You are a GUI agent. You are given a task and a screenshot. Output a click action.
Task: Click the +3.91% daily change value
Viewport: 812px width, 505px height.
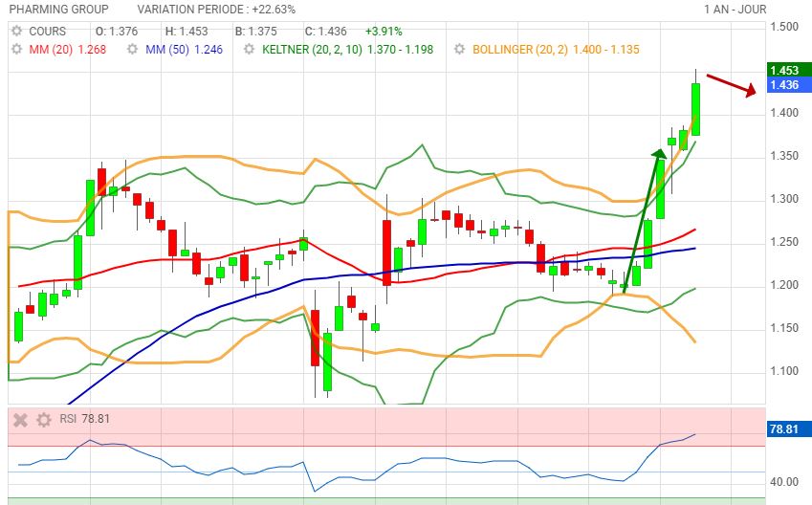(384, 31)
